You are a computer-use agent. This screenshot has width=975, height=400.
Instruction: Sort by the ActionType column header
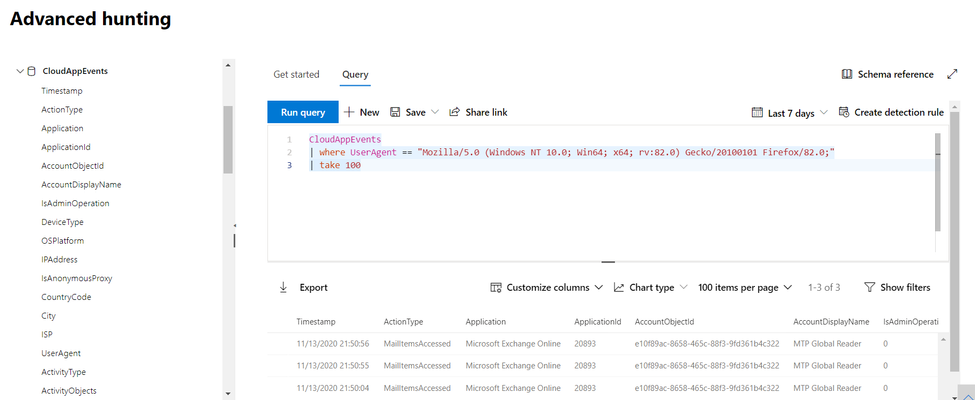click(x=404, y=322)
